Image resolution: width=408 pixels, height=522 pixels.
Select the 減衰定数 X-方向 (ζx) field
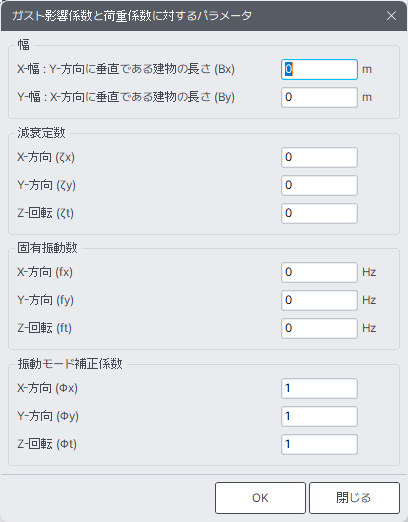[x=319, y=157]
